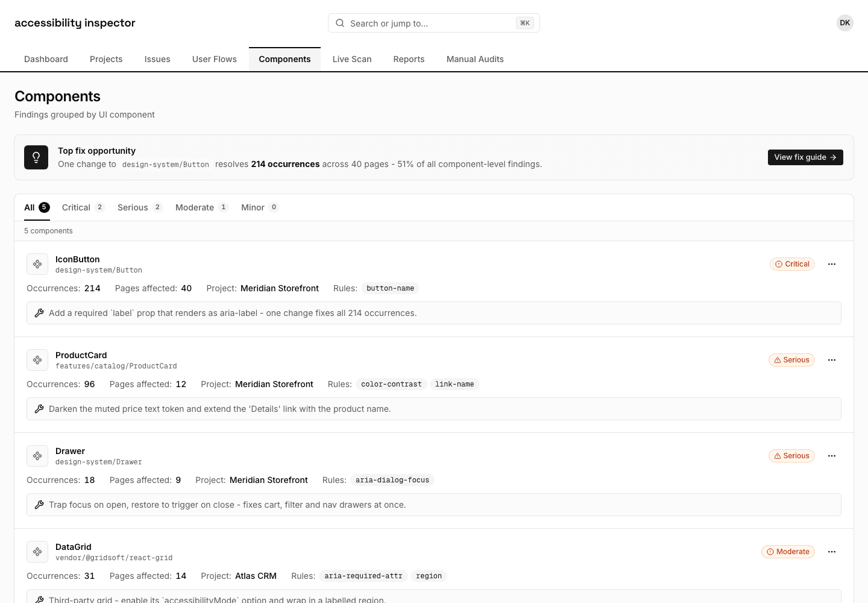
Task: Click the vendor/@gridsoft/react-grid path
Action: (114, 558)
